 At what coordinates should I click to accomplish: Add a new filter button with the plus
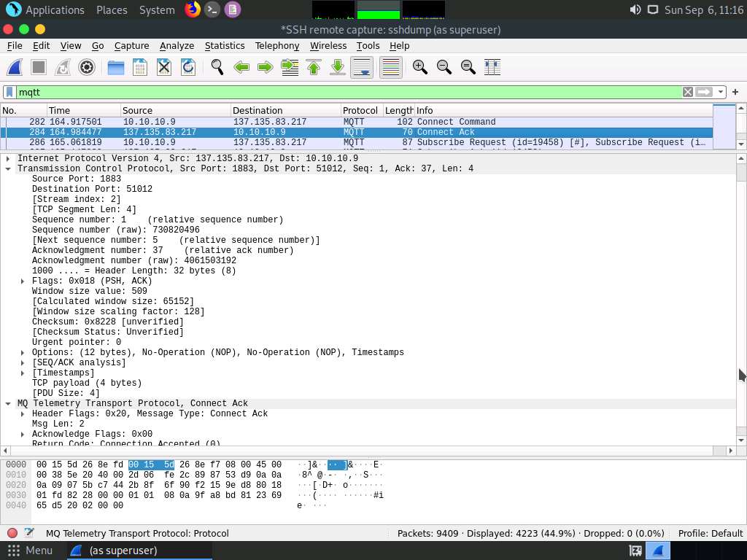tap(735, 92)
